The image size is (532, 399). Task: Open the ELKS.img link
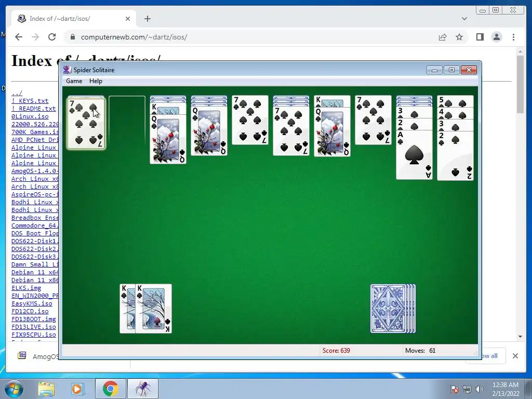26,288
